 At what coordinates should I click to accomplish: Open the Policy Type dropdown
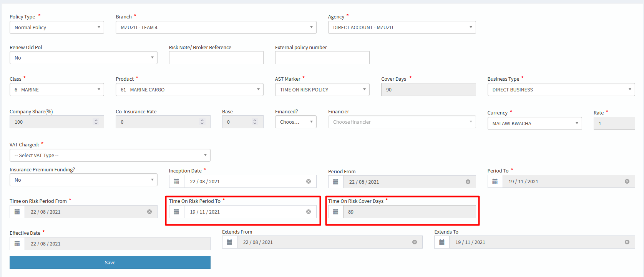pos(56,27)
